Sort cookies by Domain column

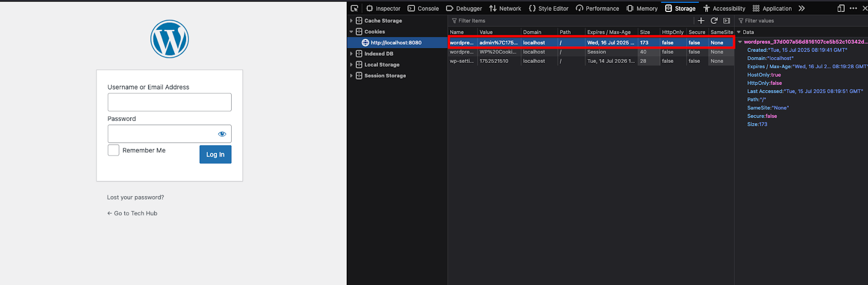(539, 32)
